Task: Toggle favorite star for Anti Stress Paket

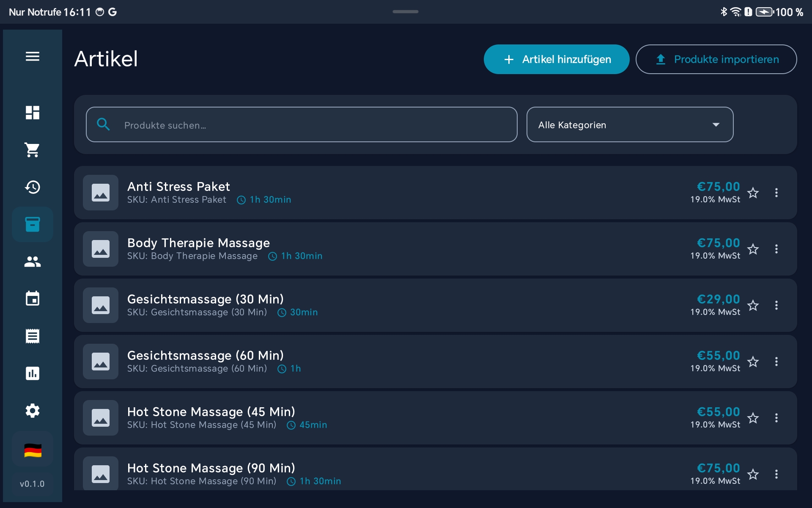Action: (753, 193)
